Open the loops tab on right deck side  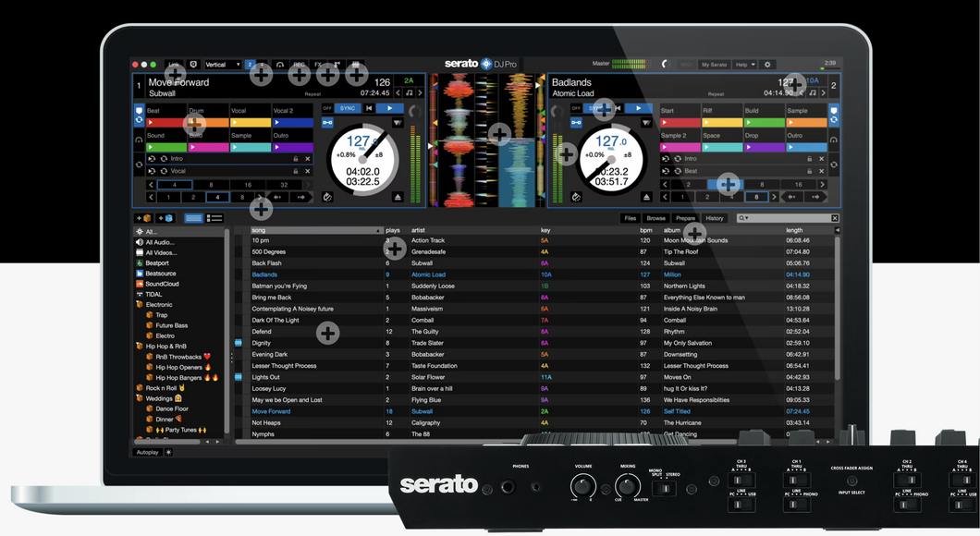coord(834,164)
